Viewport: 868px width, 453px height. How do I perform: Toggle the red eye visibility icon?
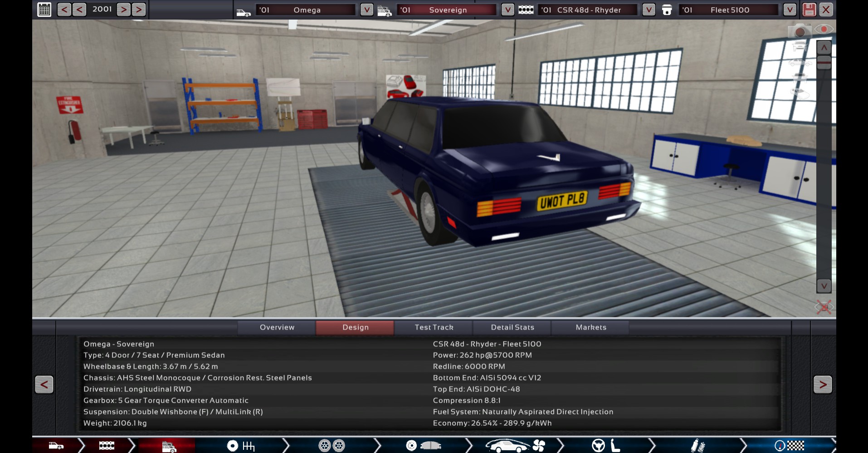pos(824,30)
